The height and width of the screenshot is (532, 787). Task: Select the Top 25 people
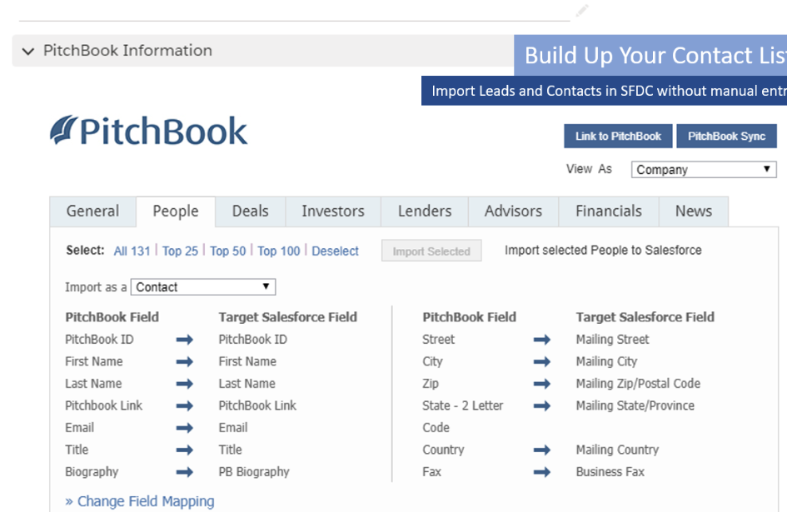[180, 251]
